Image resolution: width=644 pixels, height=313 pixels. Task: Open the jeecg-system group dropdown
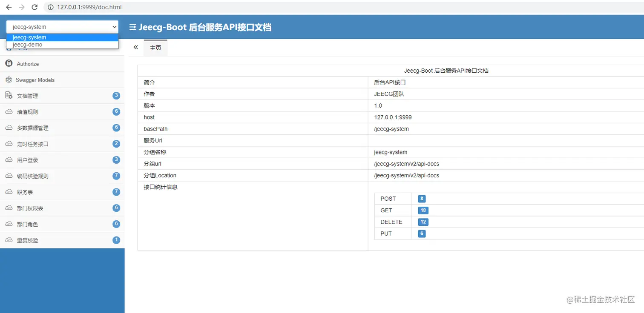(x=62, y=27)
